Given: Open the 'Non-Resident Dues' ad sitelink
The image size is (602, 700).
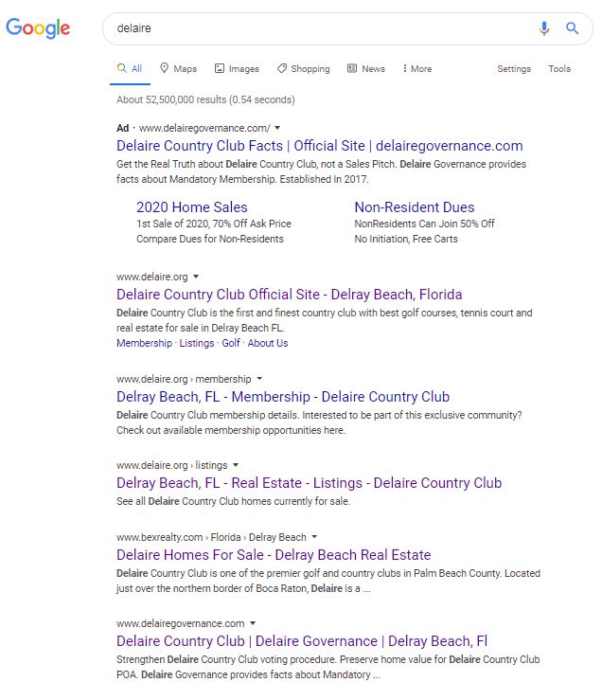Looking at the screenshot, I should coord(415,207).
